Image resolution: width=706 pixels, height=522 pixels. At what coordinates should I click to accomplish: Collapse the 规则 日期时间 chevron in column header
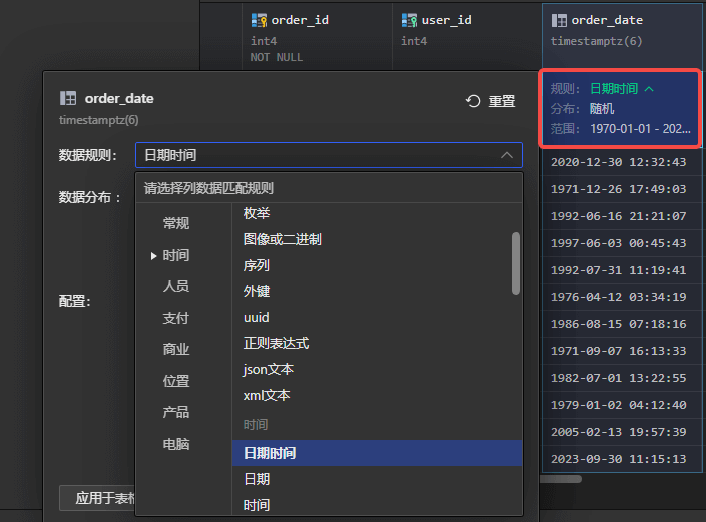(649, 89)
